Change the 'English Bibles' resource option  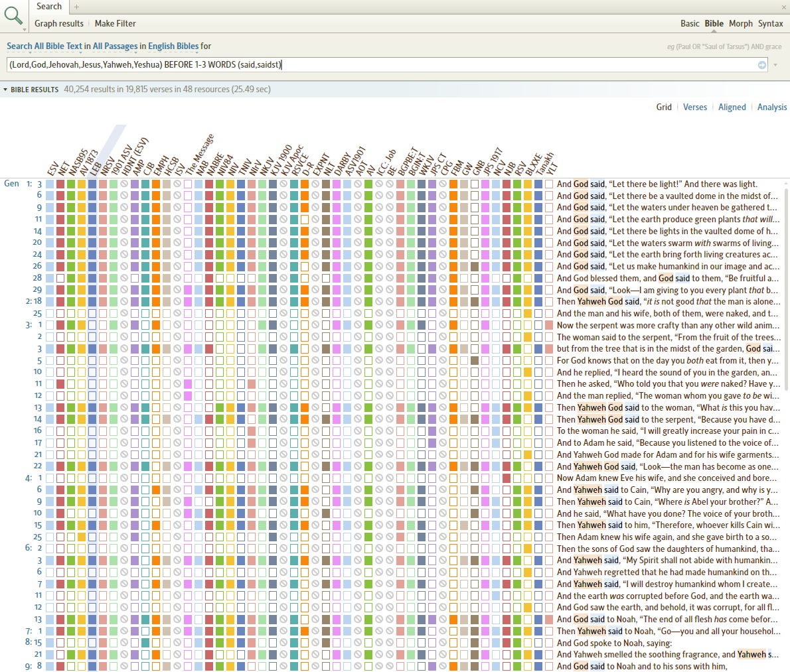pos(173,46)
